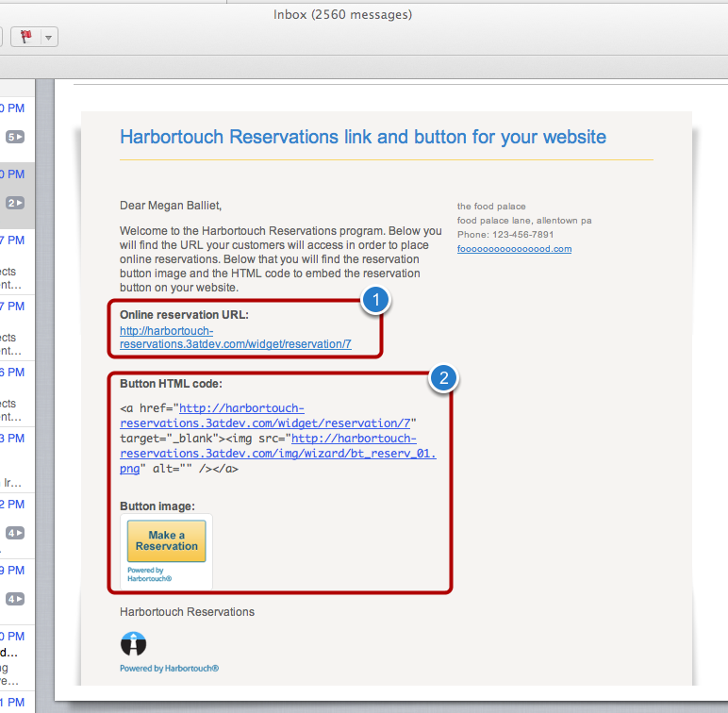The width and height of the screenshot is (728, 713).
Task: Click the 'Button HTML code:' heading
Action: pos(171,384)
